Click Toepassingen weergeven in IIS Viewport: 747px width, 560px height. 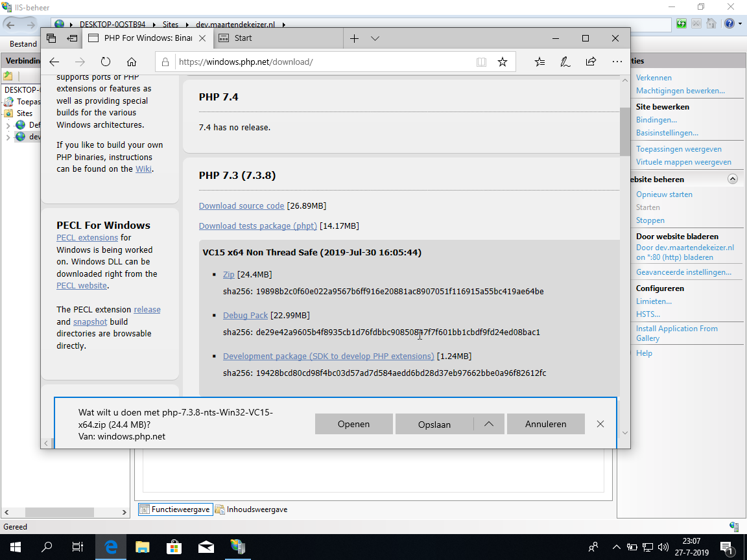[678, 149]
